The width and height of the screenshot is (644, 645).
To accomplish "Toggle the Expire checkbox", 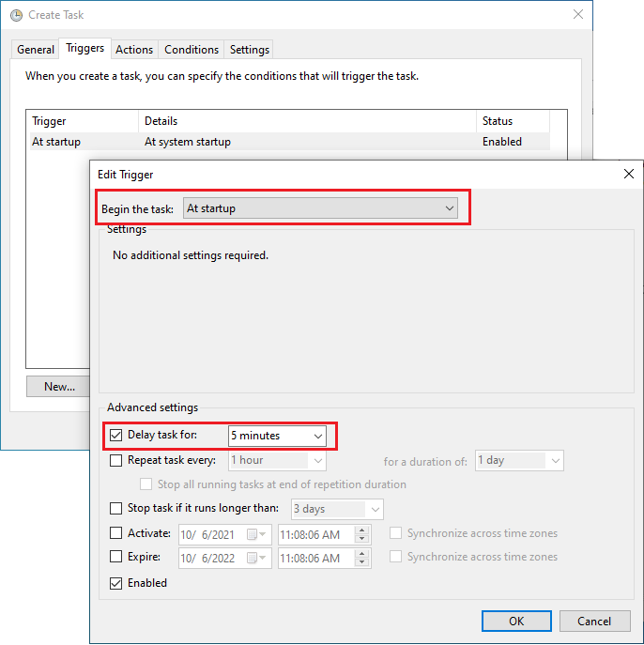I will (x=116, y=557).
